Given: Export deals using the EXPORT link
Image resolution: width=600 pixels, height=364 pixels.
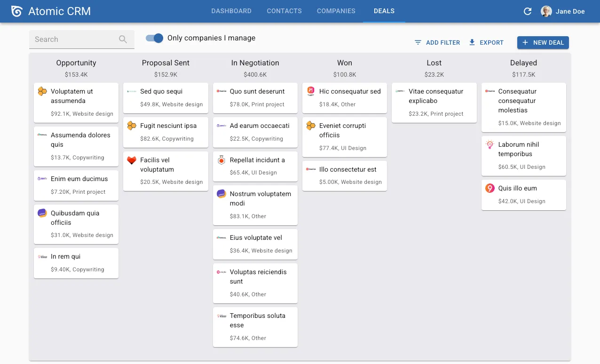Looking at the screenshot, I should click(491, 42).
